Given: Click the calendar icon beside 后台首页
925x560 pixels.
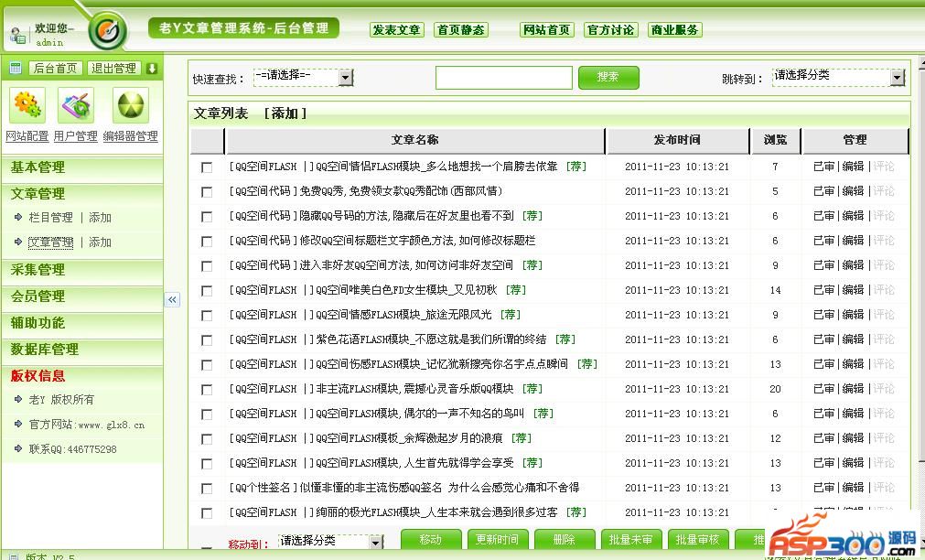Looking at the screenshot, I should click(16, 68).
